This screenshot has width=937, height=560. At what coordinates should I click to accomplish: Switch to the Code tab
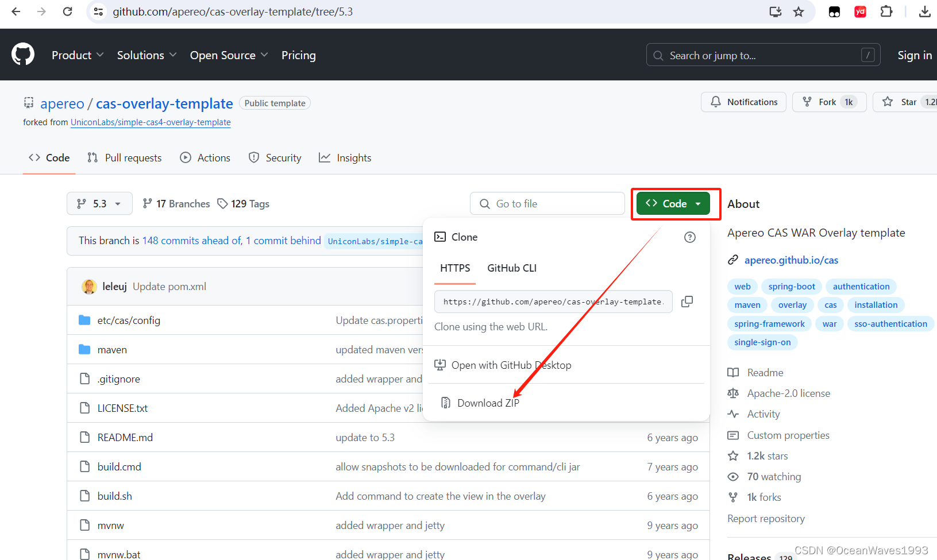pos(49,158)
